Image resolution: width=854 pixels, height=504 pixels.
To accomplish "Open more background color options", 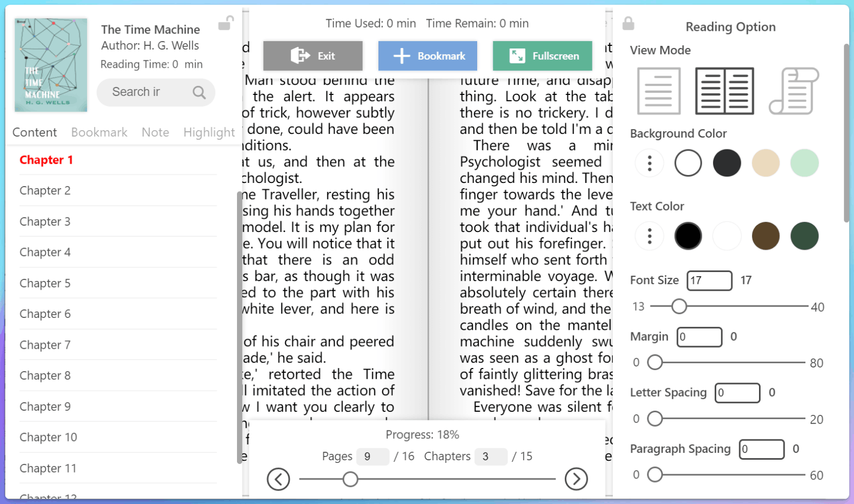I will pos(649,163).
